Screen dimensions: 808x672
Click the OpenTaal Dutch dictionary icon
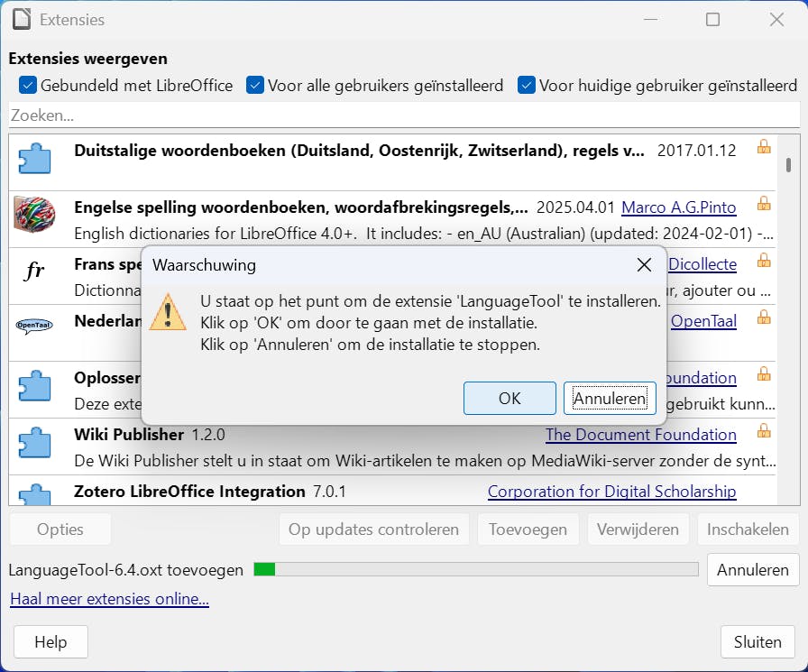point(34,326)
